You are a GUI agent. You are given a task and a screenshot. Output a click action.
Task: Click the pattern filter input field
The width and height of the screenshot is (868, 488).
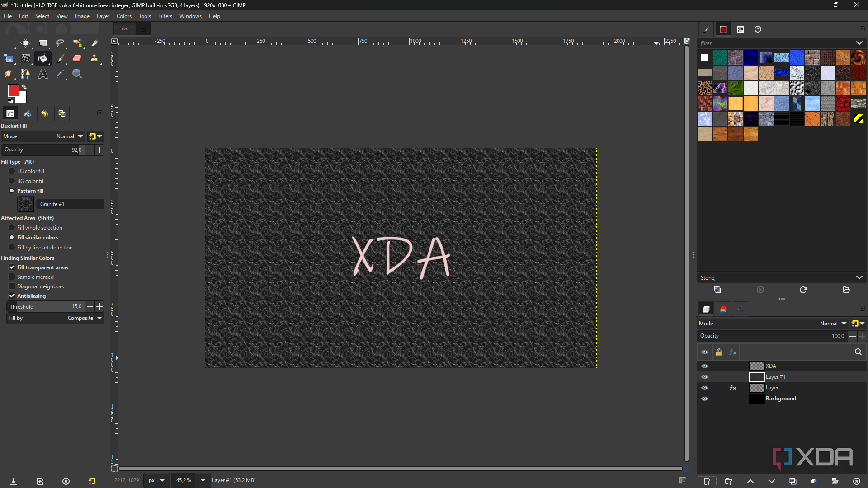click(775, 43)
